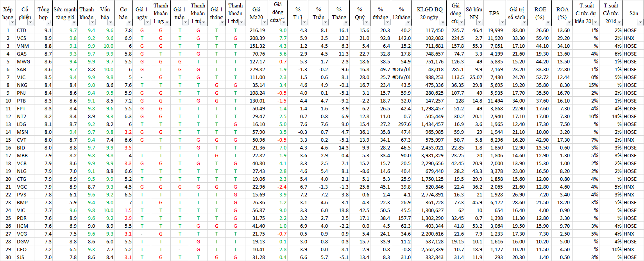Open the T.suất Cổ tức 2016 filter
This screenshot has width=644, height=261.
tap(619, 23)
